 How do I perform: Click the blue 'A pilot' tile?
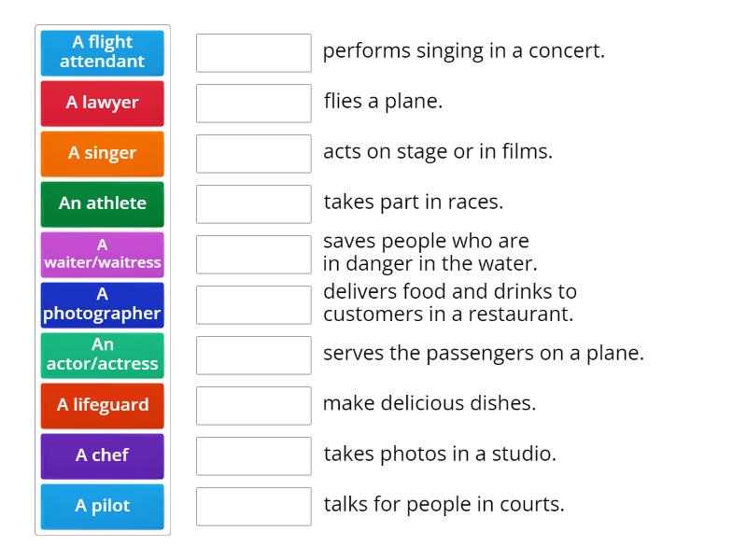click(x=103, y=506)
